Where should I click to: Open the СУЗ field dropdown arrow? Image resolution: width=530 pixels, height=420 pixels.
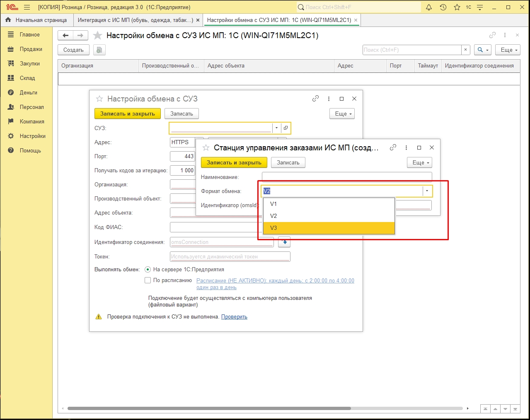click(276, 128)
